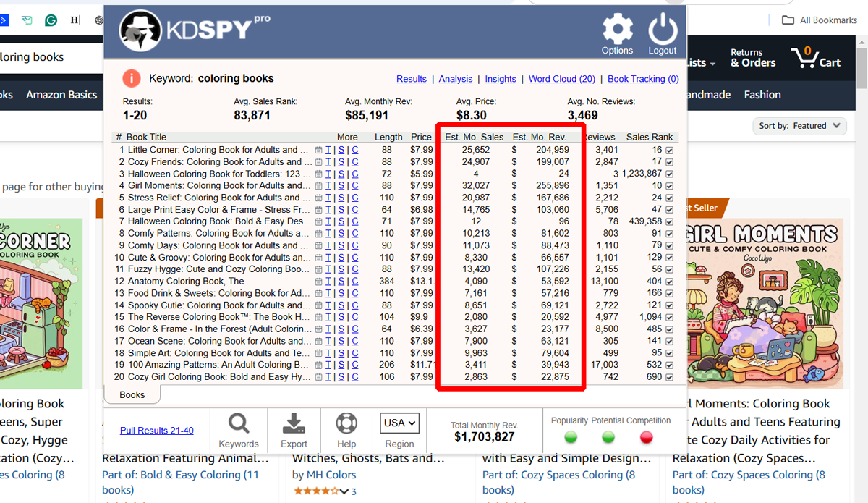Image resolution: width=868 pixels, height=503 pixels.
Task: Open the Help lifebuoy icon
Action: point(346,423)
